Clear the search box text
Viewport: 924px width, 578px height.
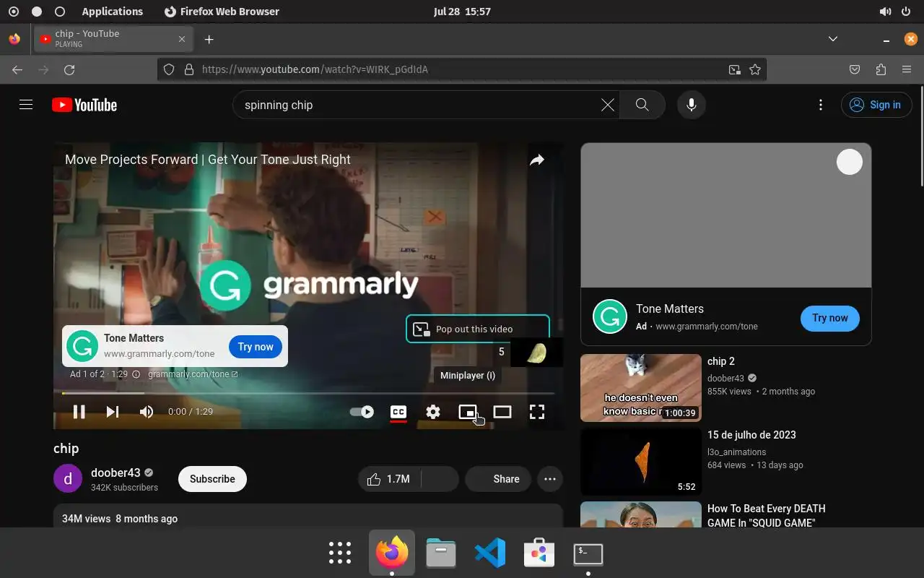point(608,105)
